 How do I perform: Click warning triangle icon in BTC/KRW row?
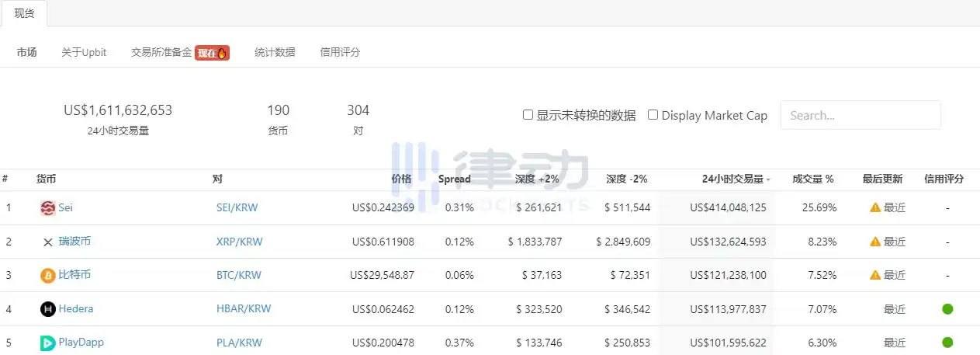[875, 275]
